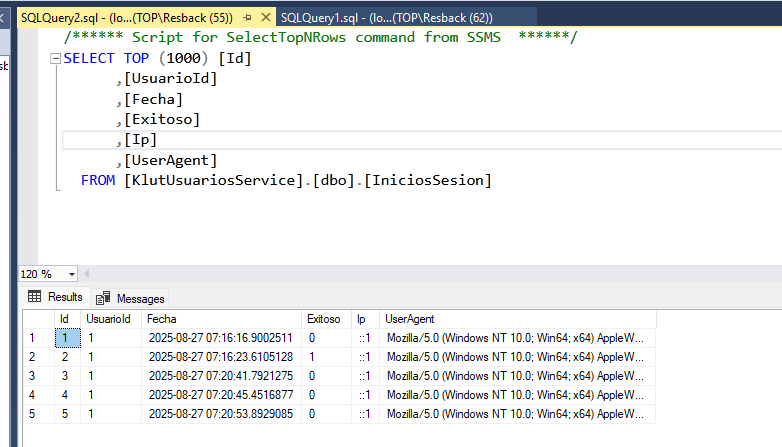
Task: Select the UserAgent column header
Action: (518, 319)
